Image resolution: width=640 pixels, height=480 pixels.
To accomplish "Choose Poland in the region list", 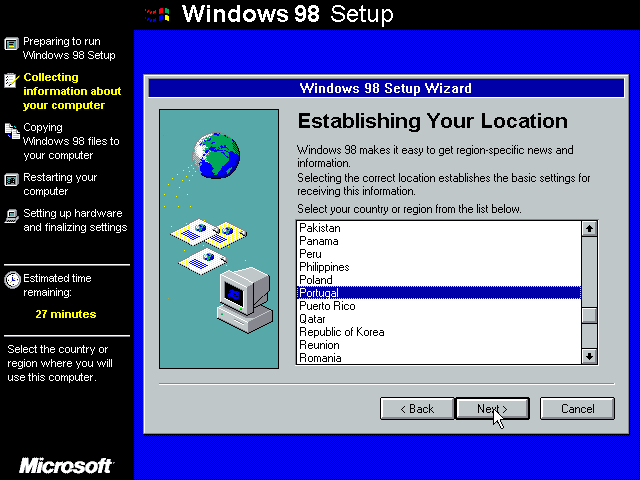I will [316, 280].
